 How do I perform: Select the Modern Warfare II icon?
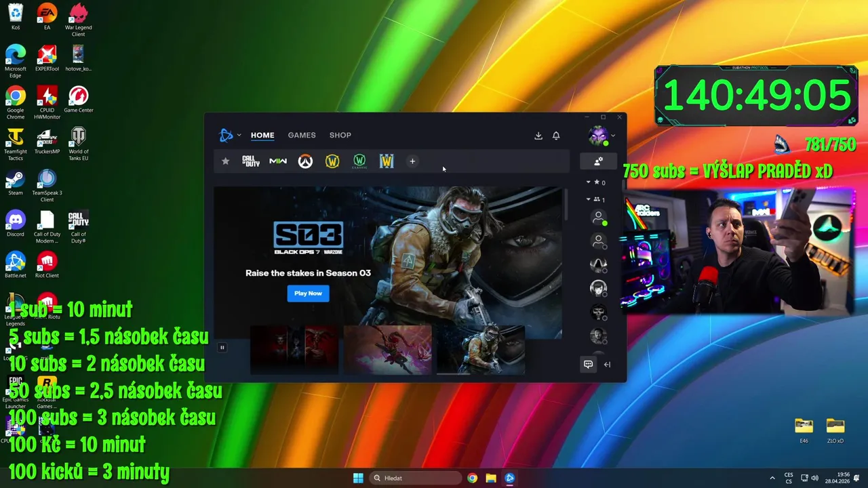pos(278,161)
